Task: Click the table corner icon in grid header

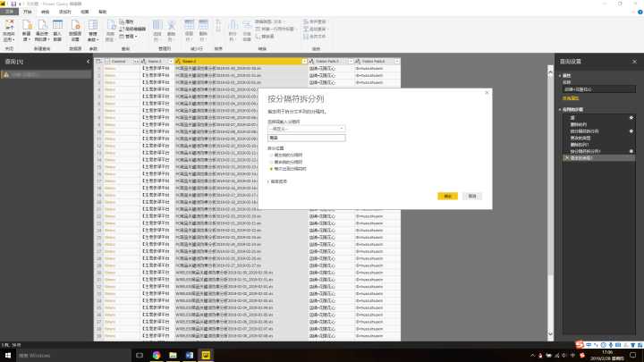Action: pos(98,61)
